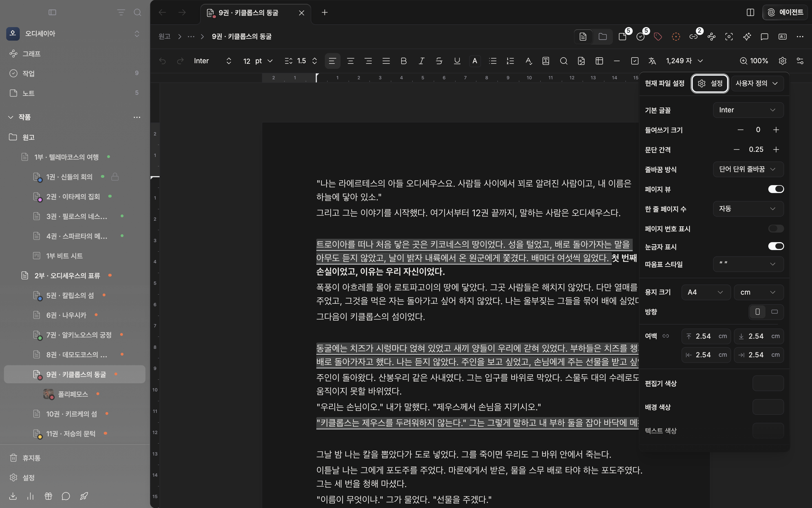Open the comments panel icon
The image size is (812, 508).
click(765, 36)
